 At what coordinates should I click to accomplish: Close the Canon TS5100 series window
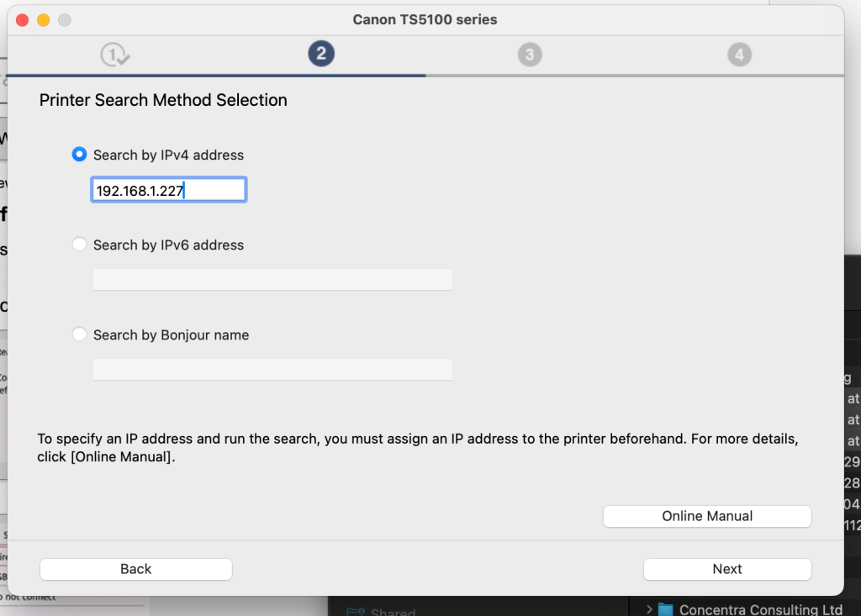23,20
